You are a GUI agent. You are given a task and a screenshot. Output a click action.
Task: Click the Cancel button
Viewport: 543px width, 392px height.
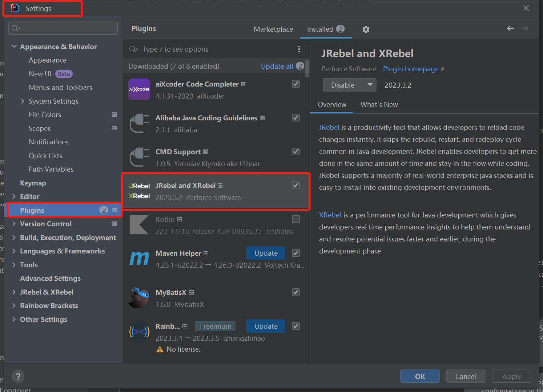click(x=466, y=376)
